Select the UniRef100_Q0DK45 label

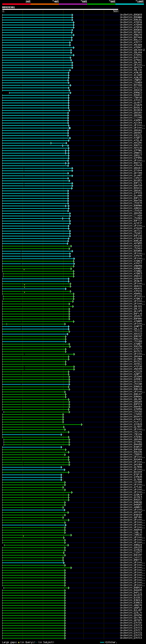(131, 278)
